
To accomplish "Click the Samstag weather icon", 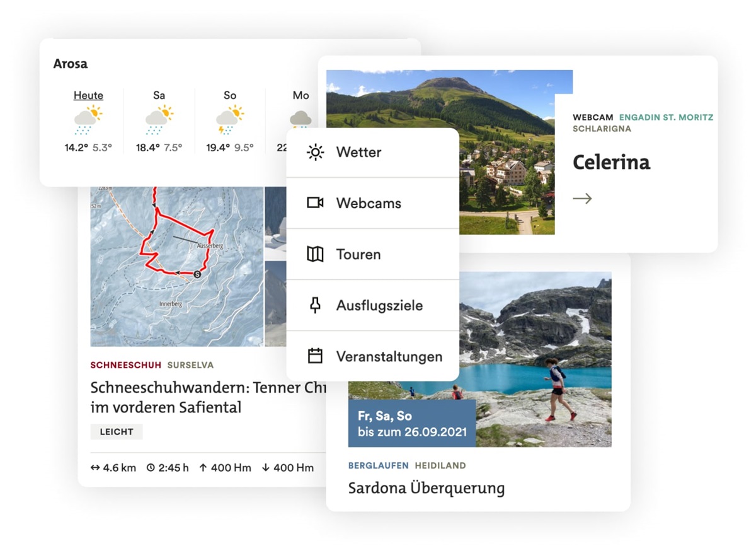I will [159, 119].
